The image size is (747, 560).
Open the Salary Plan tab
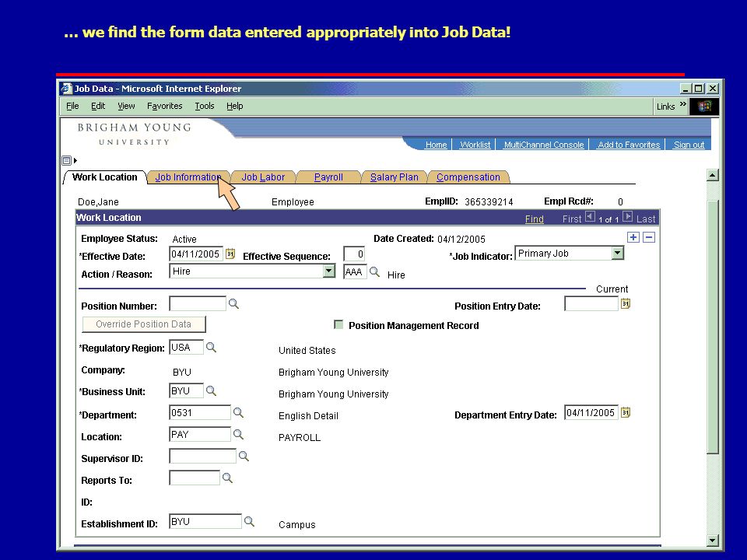(394, 177)
